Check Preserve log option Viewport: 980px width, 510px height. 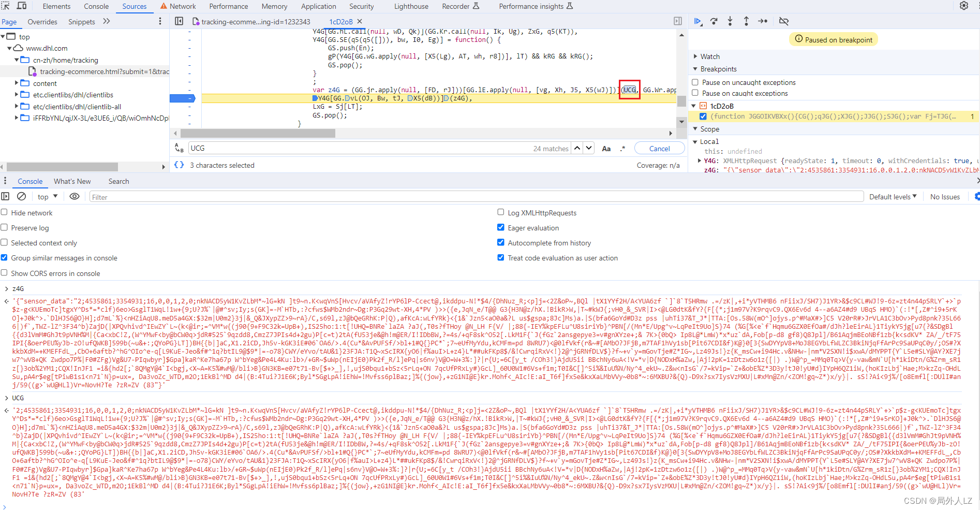[x=4, y=227]
